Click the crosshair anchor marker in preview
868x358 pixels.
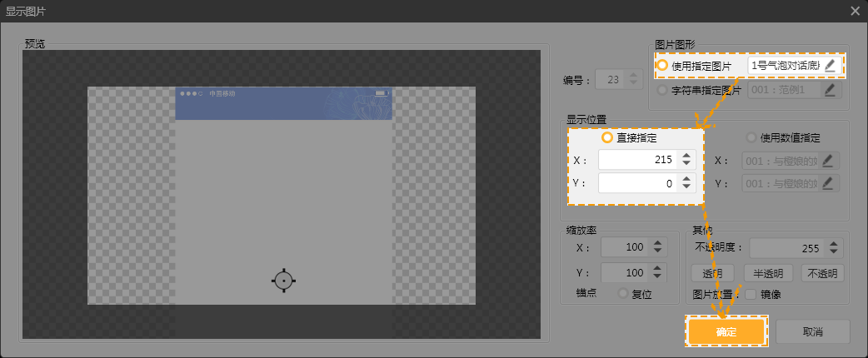pyautogui.click(x=284, y=281)
